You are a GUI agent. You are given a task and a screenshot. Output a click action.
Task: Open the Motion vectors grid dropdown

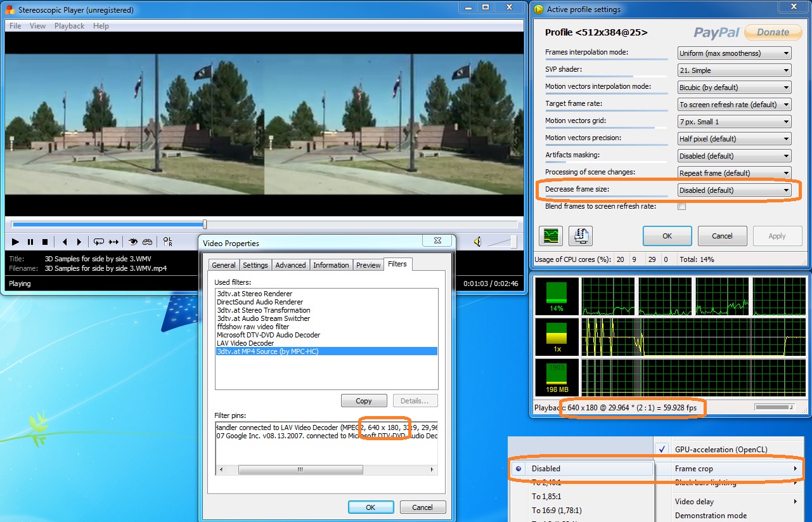[x=734, y=122]
